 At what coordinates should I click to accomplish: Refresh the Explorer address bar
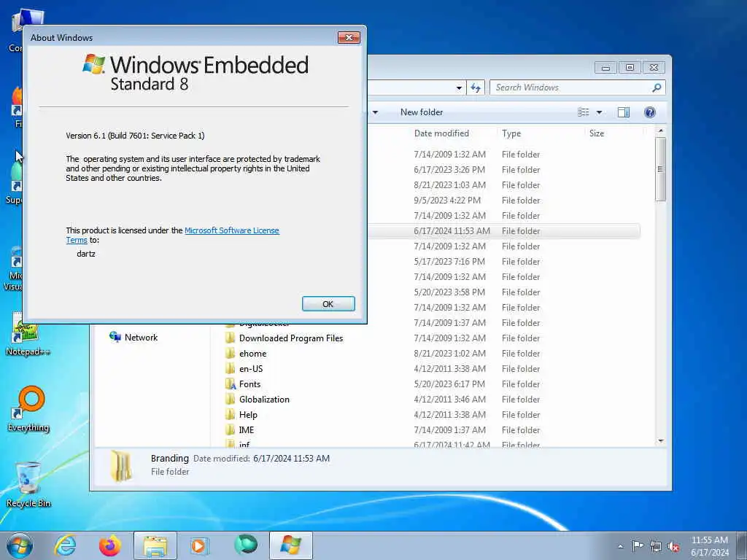click(476, 87)
